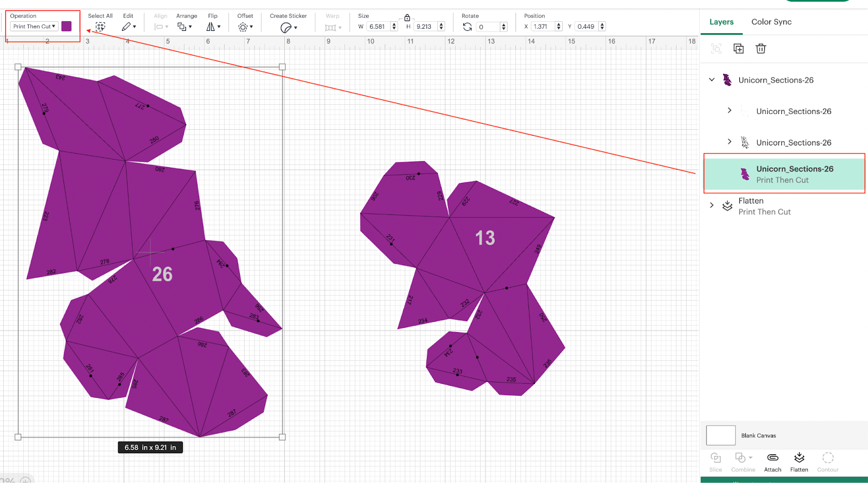Screen dimensions: 868x483
Task: Click the top-right selection handle
Action: click(282, 67)
